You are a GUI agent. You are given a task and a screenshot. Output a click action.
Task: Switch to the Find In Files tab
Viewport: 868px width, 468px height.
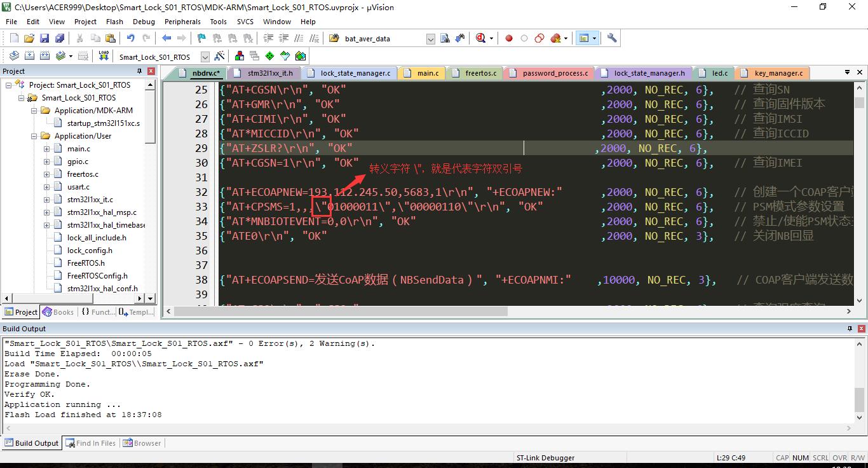point(91,443)
